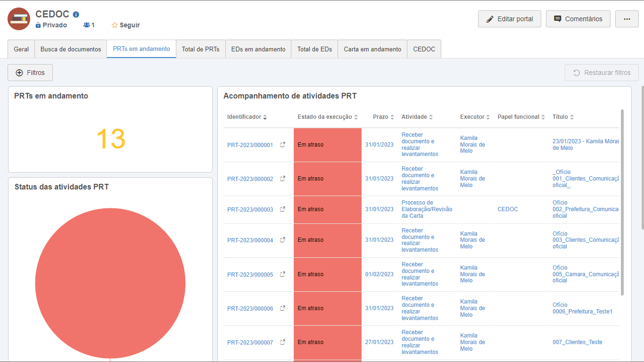This screenshot has height=362, width=644.
Task: Sort table by Atividade column
Action: point(417,117)
